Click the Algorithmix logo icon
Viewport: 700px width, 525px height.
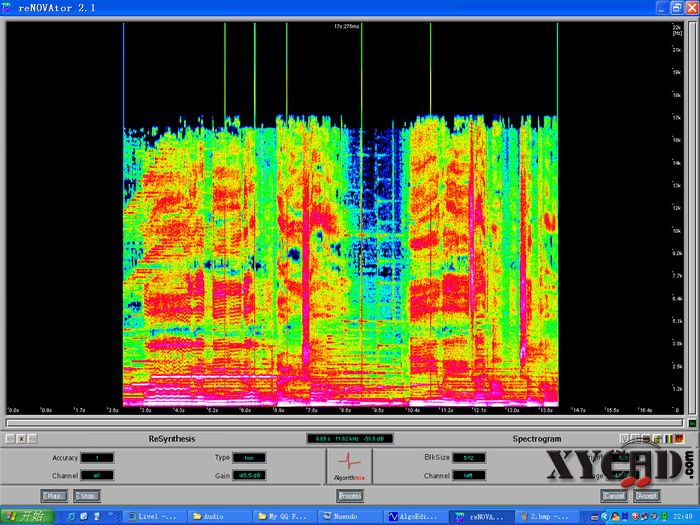[350, 466]
